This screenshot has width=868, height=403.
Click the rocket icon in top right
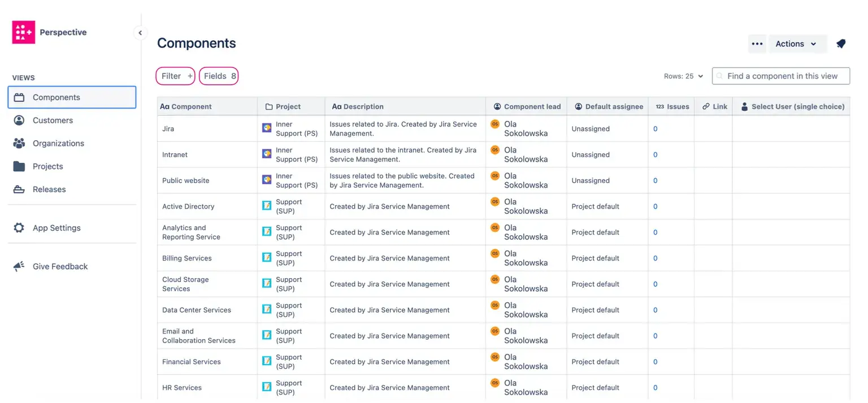point(841,44)
